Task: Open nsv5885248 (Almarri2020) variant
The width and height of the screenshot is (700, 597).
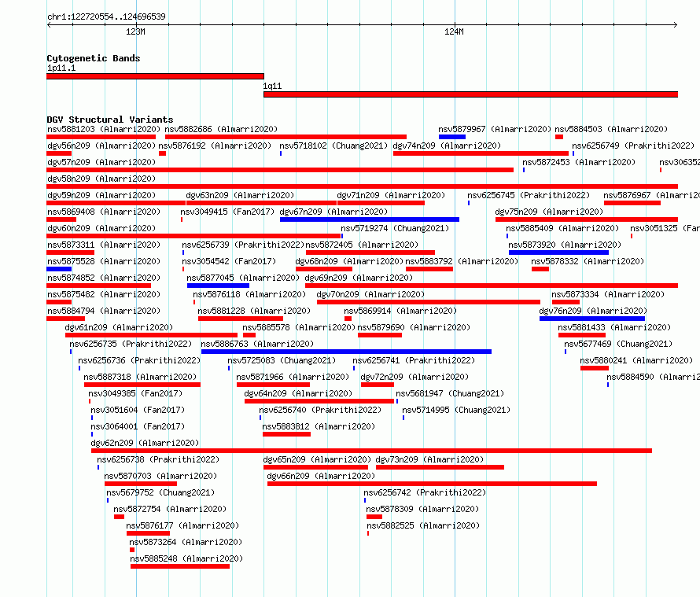Action: [x=180, y=566]
